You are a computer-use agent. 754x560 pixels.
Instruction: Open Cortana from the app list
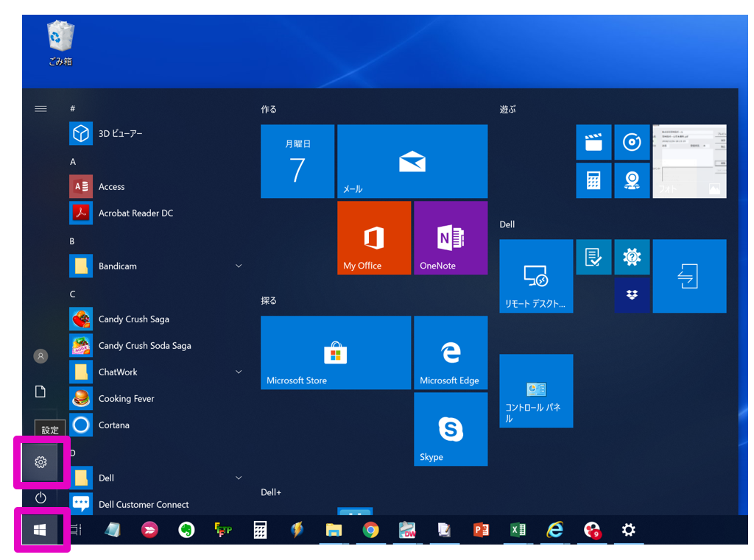click(155, 425)
